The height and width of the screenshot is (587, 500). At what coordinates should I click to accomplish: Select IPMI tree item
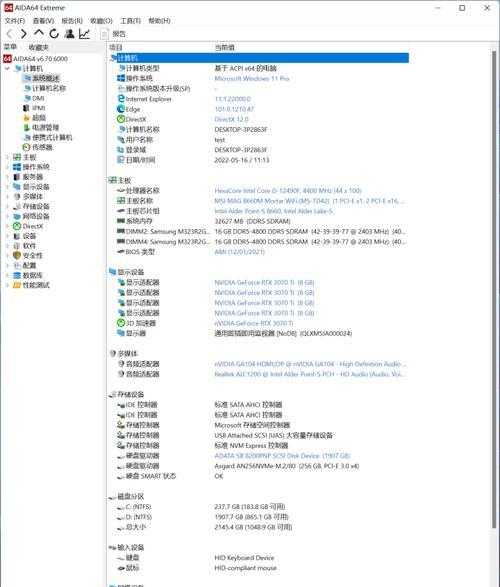(x=34, y=108)
